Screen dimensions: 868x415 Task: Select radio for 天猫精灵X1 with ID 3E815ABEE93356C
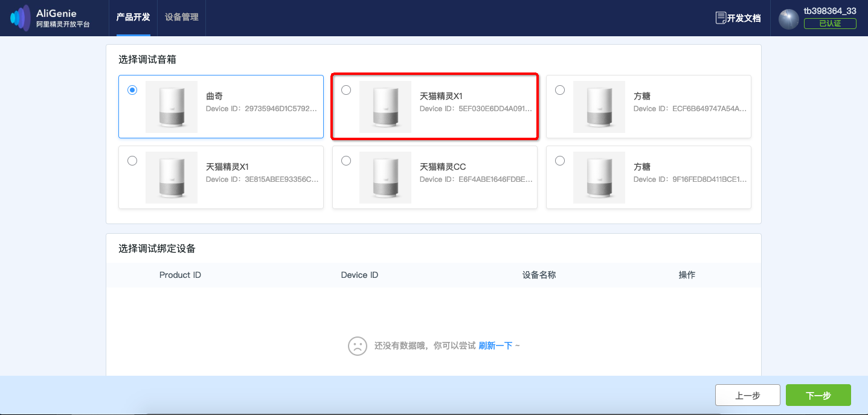132,161
